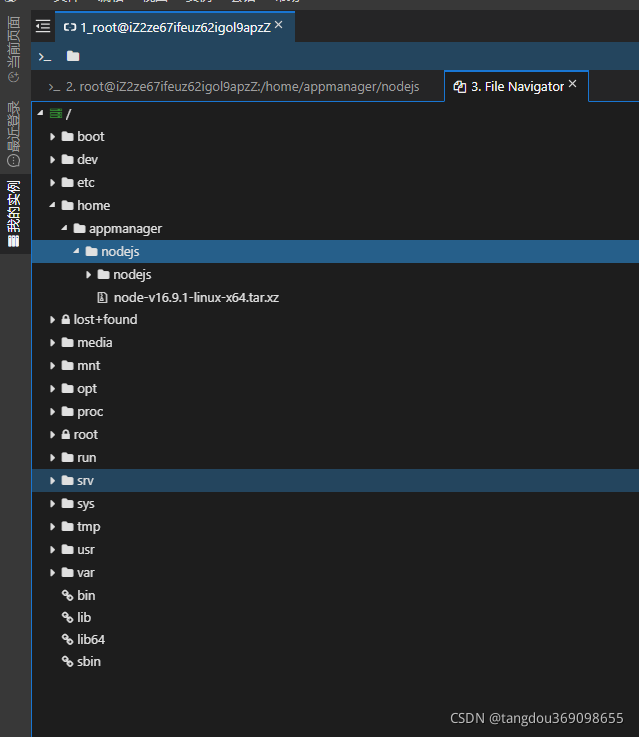Open the terminal prompt toolbar icon
The image size is (639, 737).
tap(45, 57)
